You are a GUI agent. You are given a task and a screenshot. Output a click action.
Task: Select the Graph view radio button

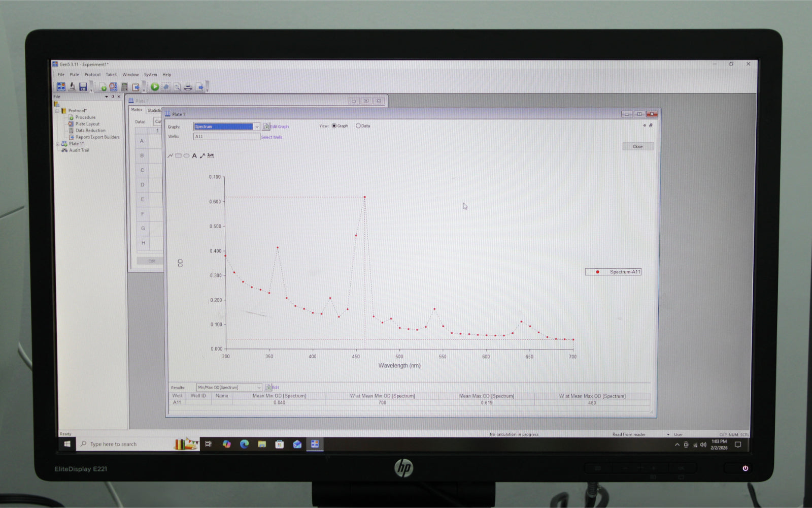(334, 126)
